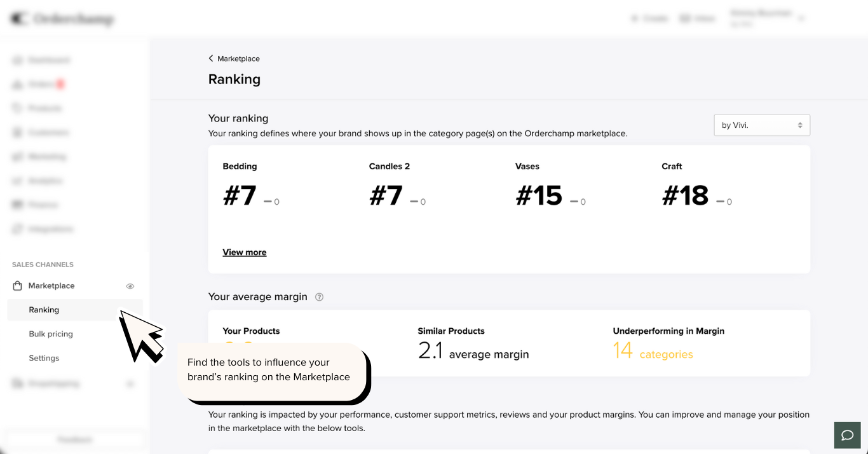Click the Create button in header
This screenshot has height=454, width=868.
click(x=649, y=19)
